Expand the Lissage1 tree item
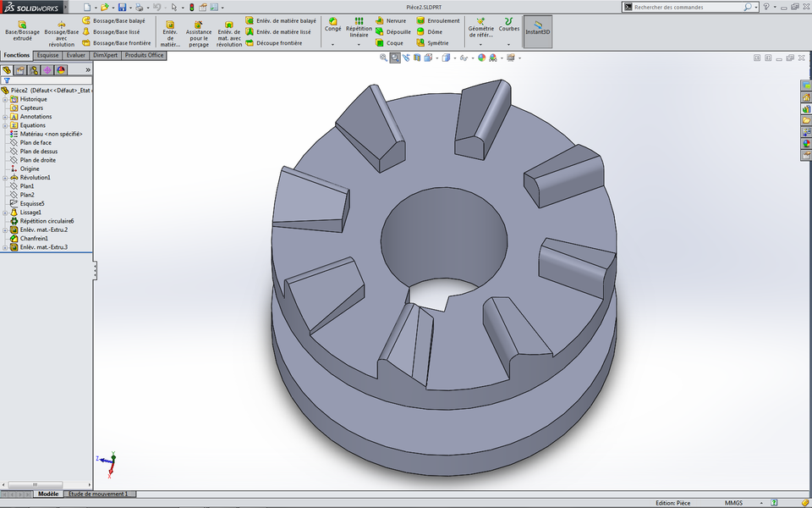The width and height of the screenshot is (812, 508). tap(7, 212)
